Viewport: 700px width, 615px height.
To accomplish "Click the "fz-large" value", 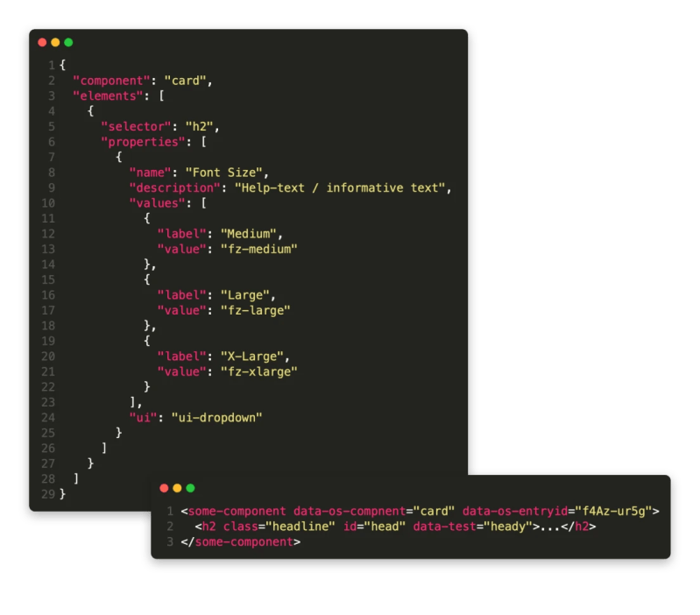I will 255,311.
